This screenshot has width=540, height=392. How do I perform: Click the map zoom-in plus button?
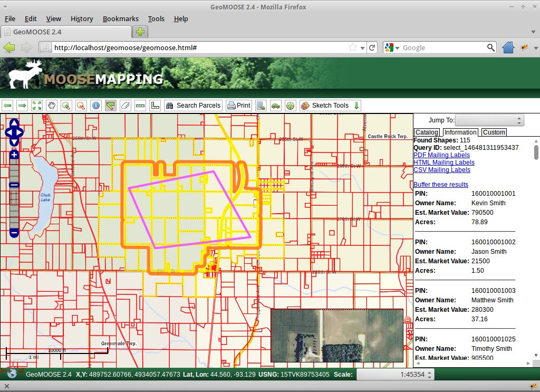[x=14, y=154]
